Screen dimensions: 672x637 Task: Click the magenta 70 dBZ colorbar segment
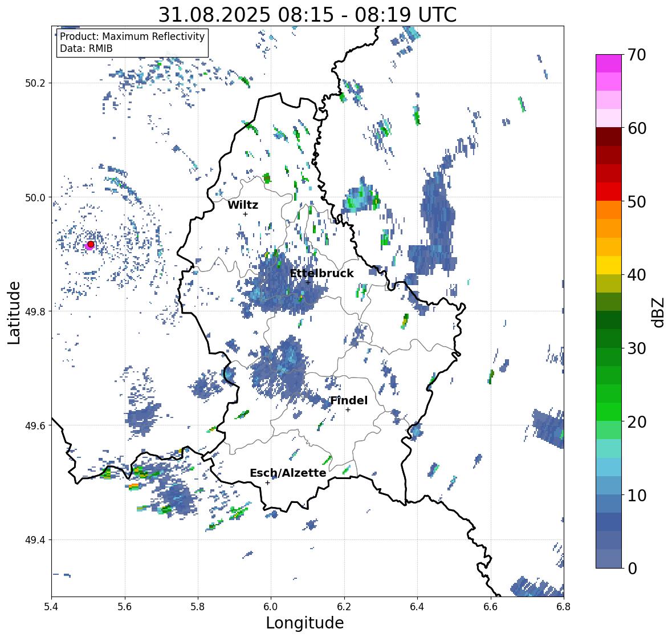tap(608, 63)
